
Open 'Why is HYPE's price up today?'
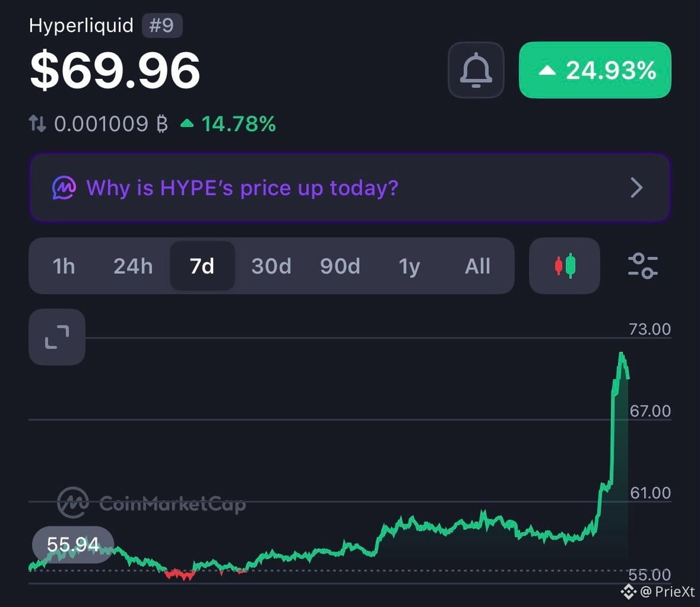(350, 187)
